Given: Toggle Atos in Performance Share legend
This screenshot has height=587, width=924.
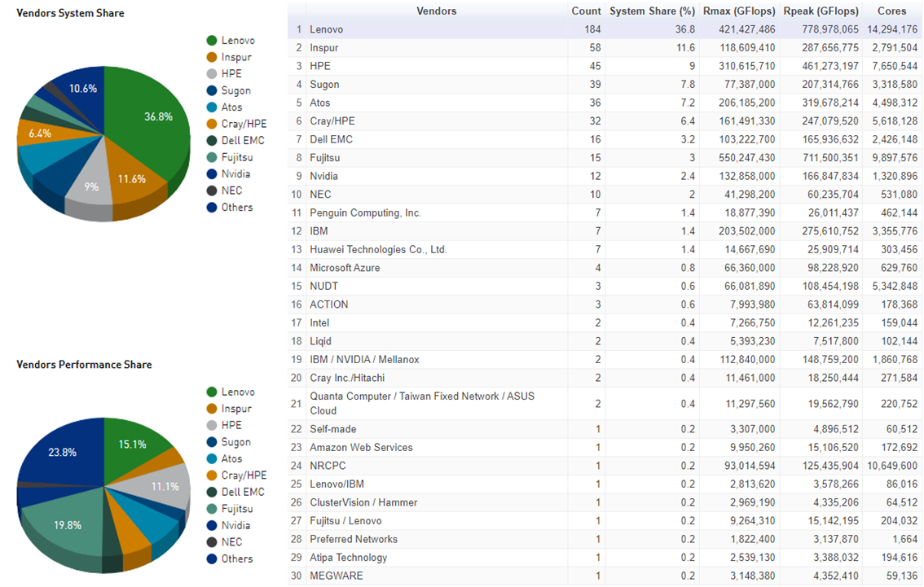Looking at the screenshot, I should (x=225, y=458).
